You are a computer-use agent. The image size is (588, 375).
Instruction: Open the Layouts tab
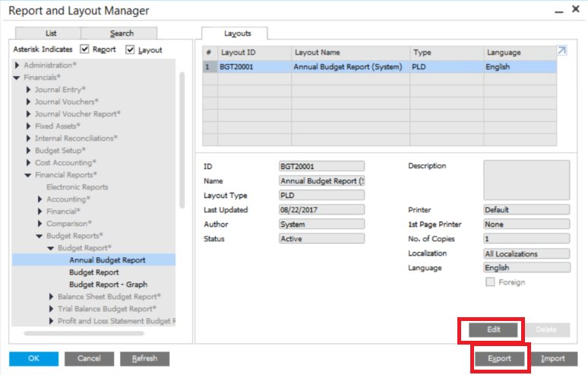(236, 33)
